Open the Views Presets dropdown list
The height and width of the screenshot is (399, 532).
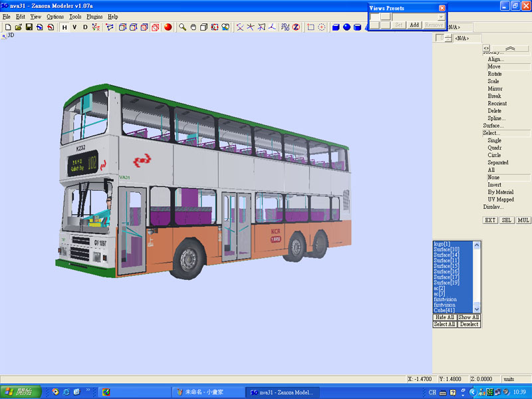441,16
